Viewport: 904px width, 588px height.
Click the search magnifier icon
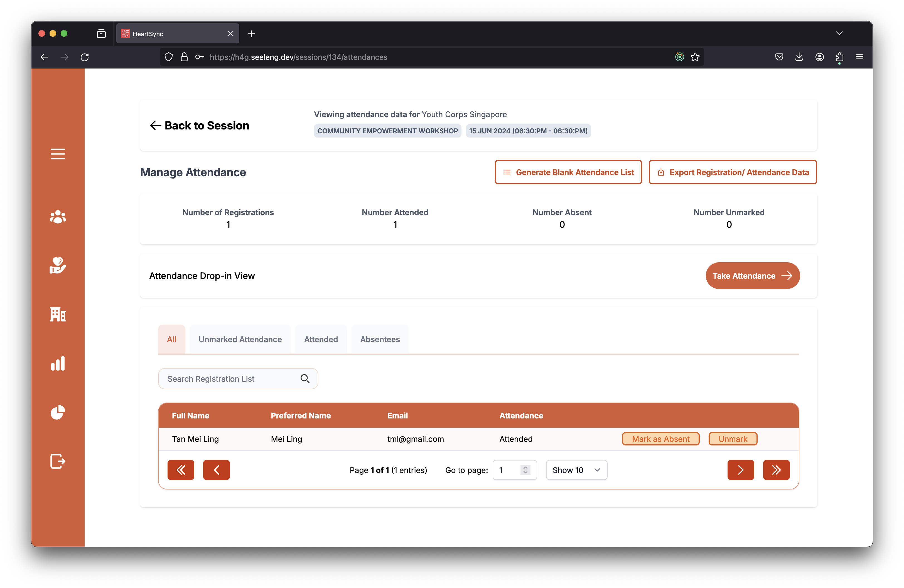point(304,379)
